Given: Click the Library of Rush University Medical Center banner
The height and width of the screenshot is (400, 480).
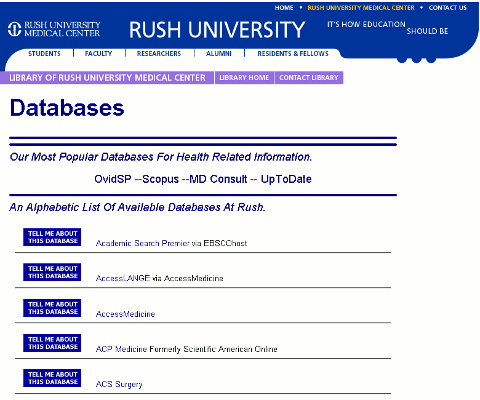Looking at the screenshot, I should tap(107, 78).
